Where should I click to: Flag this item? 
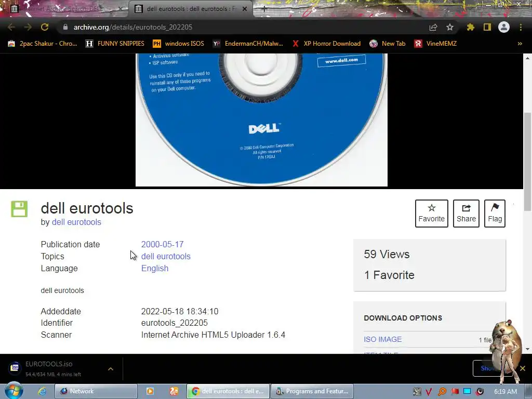click(495, 214)
